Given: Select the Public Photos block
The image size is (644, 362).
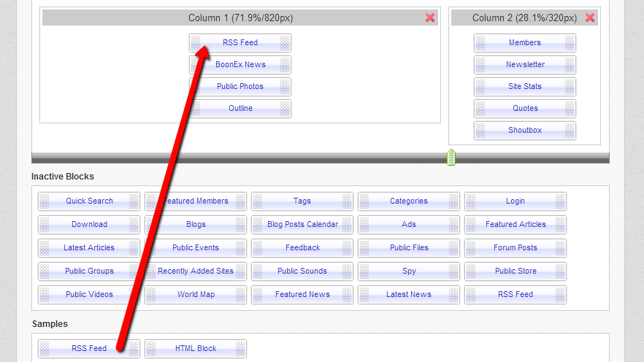Looking at the screenshot, I should (240, 87).
